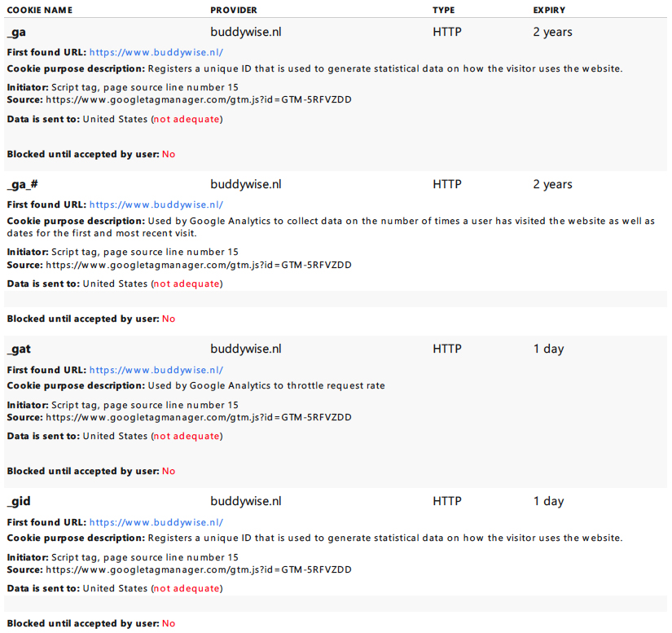Select the _gid cookie name
This screenshot has width=672, height=633.
click(19, 501)
